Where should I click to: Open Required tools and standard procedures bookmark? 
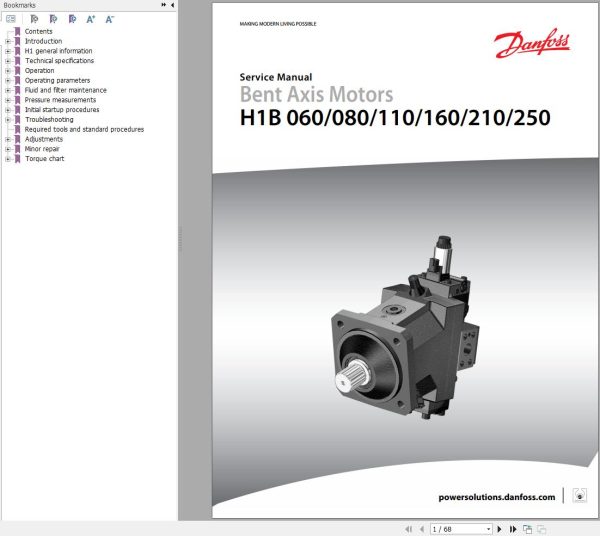pos(84,129)
